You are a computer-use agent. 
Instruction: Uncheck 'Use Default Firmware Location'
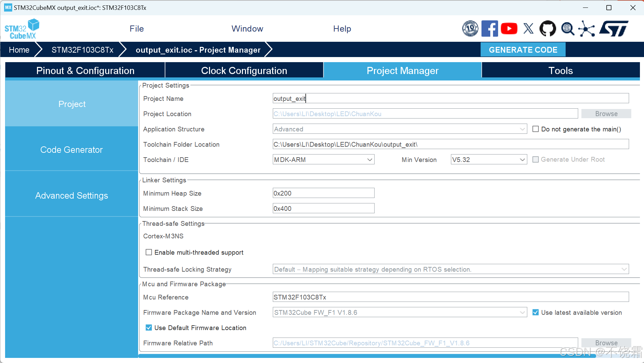pyautogui.click(x=149, y=328)
